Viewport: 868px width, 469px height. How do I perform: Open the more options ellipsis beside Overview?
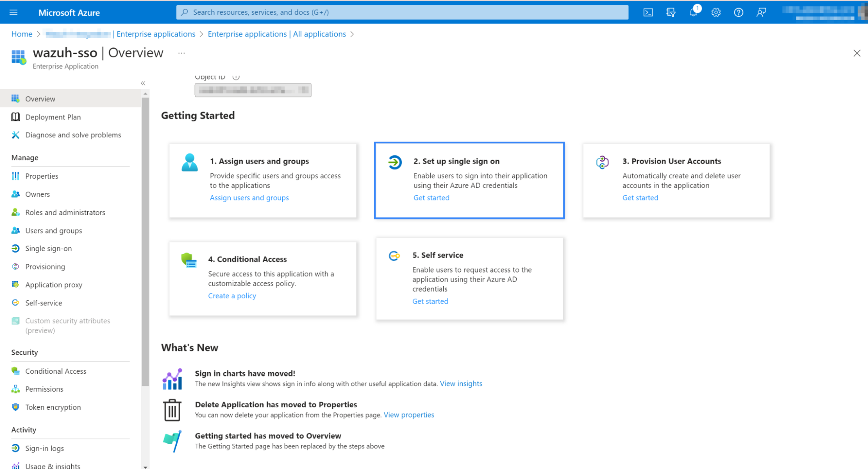(182, 53)
